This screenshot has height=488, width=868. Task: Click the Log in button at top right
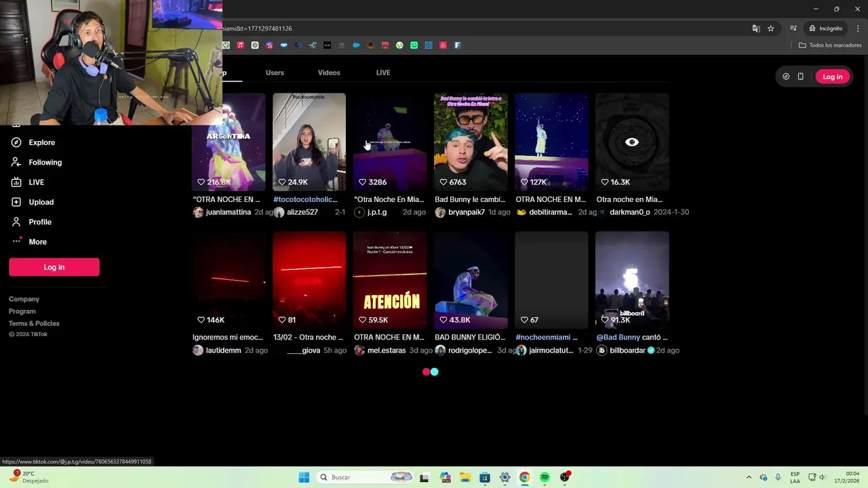click(x=832, y=77)
